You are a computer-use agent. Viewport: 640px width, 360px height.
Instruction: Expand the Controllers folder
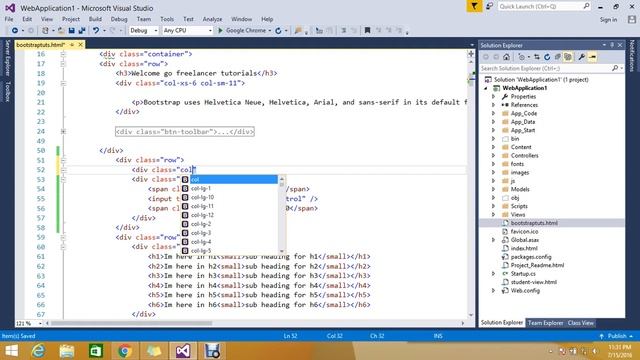[x=493, y=156]
